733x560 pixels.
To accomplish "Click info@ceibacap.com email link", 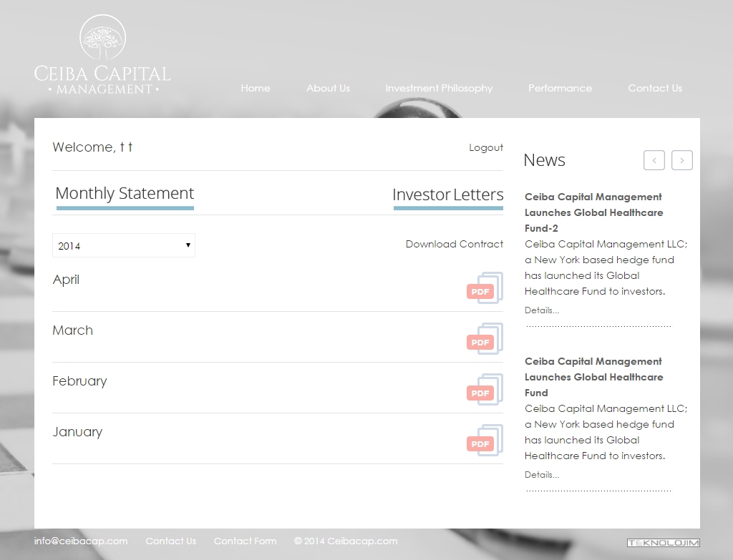I will (81, 541).
